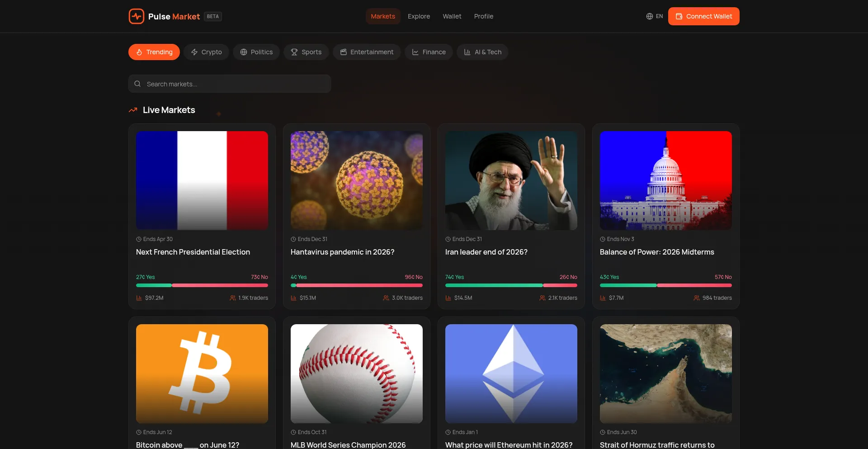The image size is (868, 449).
Task: Click clock icon beside Ends Jan 1
Action: tap(448, 432)
